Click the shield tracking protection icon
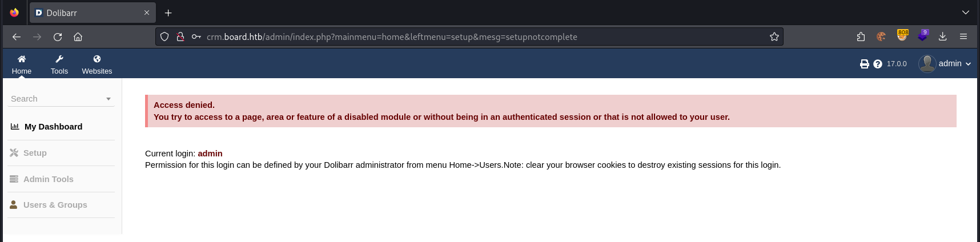 click(164, 37)
